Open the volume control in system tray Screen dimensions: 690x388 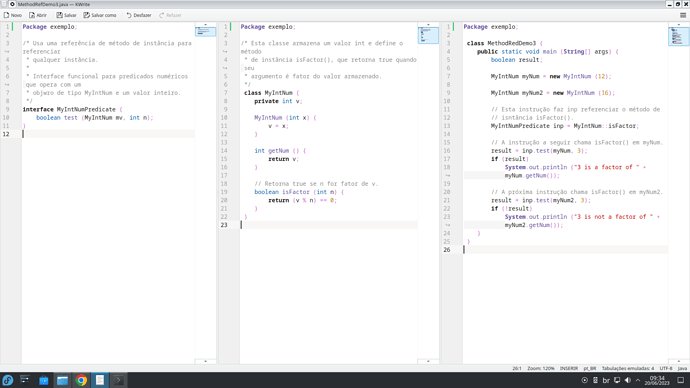tap(628, 380)
